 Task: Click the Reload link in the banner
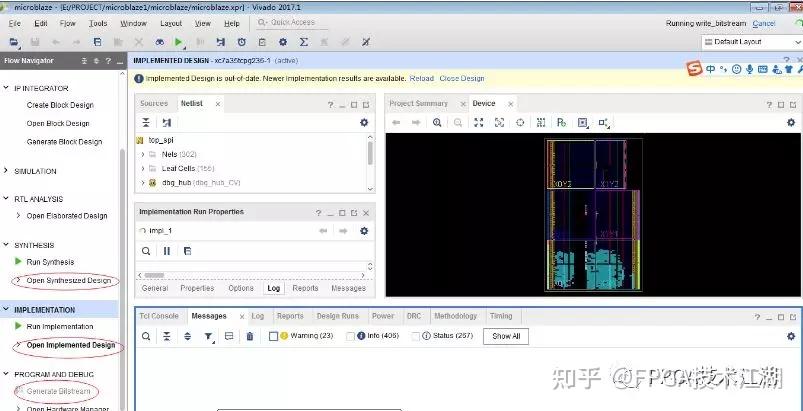421,78
